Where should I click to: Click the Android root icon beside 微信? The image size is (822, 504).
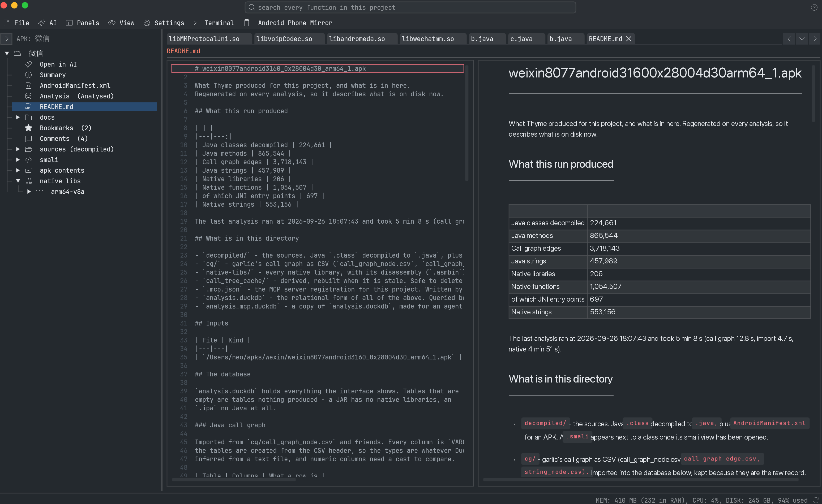(x=17, y=53)
